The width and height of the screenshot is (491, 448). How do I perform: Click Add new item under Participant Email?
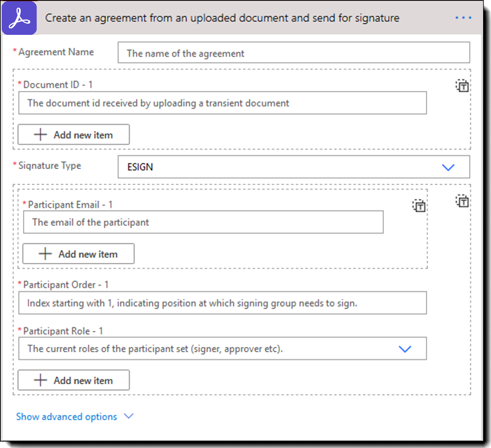point(78,254)
